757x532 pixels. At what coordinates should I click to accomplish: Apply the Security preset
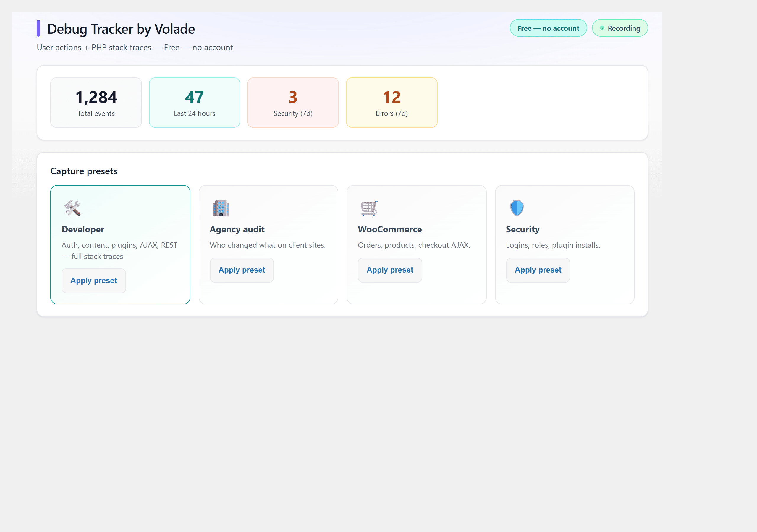[x=538, y=270]
